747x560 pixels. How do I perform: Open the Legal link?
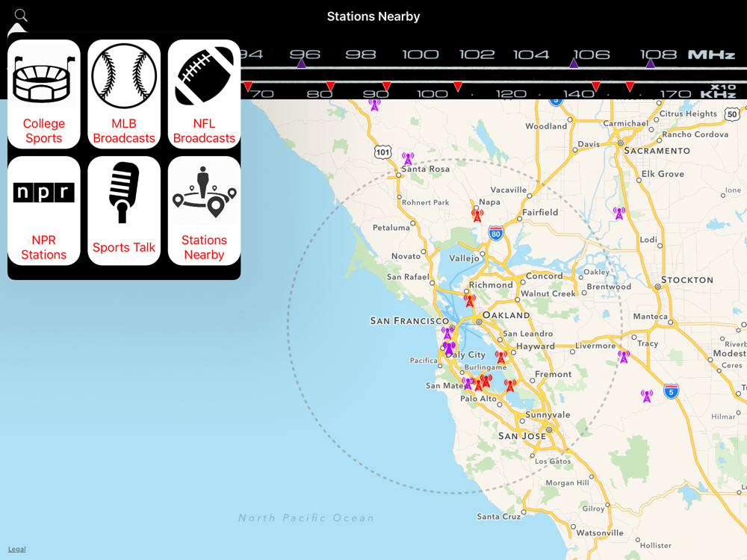pyautogui.click(x=16, y=549)
